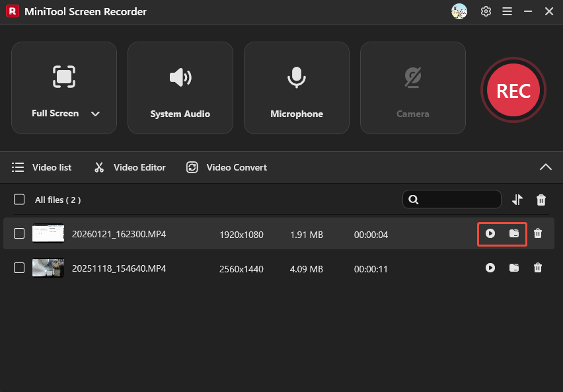Expand the Full Screen mode dropdown arrow
This screenshot has width=563, height=392.
pyautogui.click(x=95, y=113)
